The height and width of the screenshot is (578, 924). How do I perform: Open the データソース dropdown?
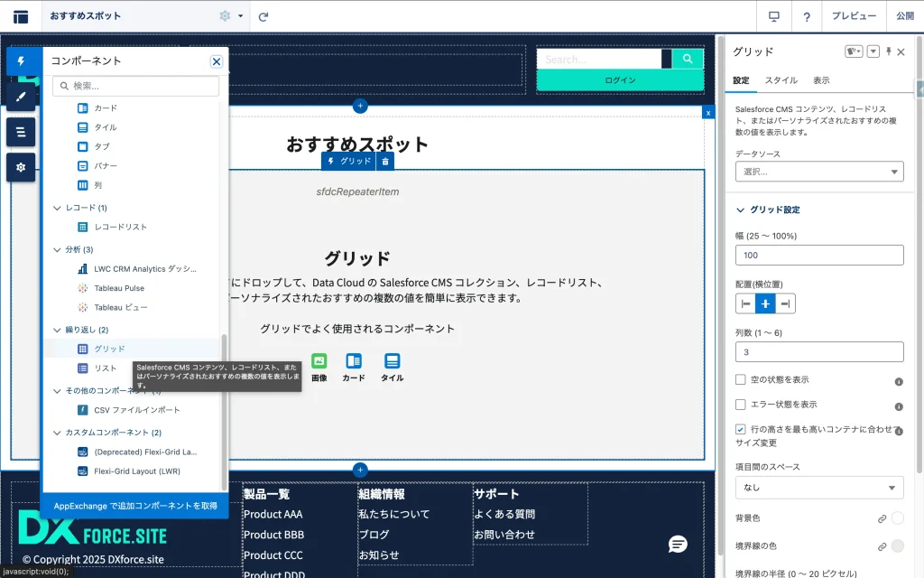click(819, 172)
